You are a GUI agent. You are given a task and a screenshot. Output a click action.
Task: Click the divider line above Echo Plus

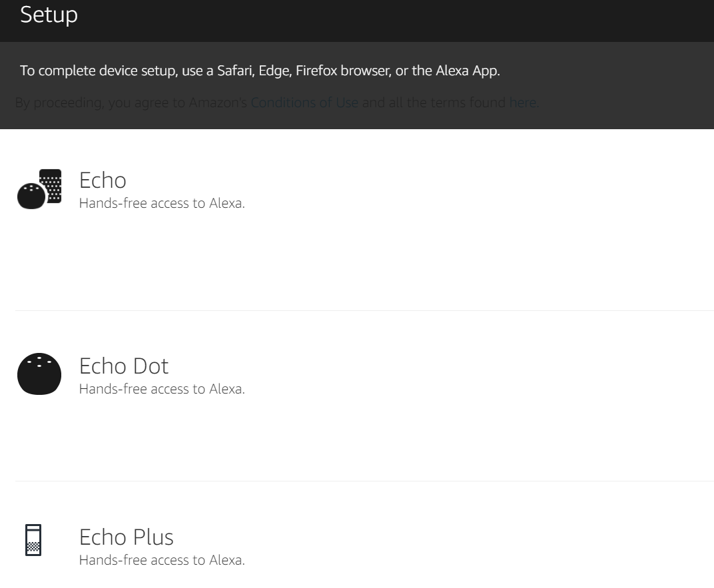365,481
